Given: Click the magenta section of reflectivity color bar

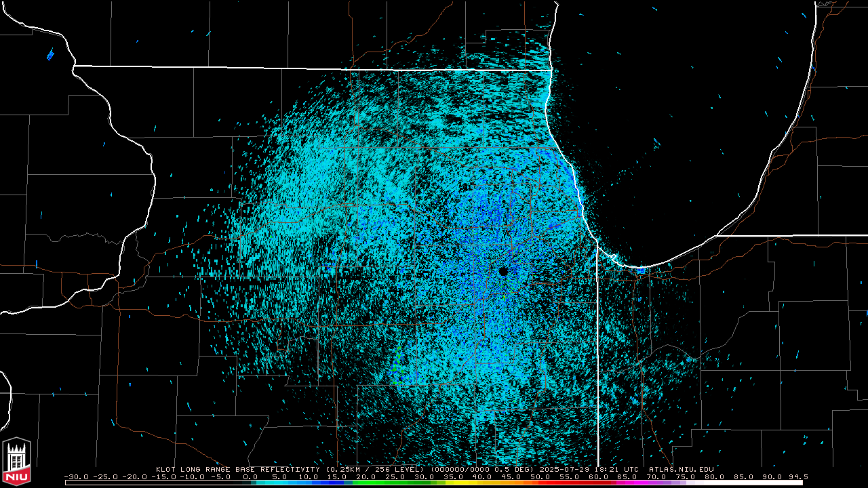Looking at the screenshot, I should pyautogui.click(x=631, y=482).
